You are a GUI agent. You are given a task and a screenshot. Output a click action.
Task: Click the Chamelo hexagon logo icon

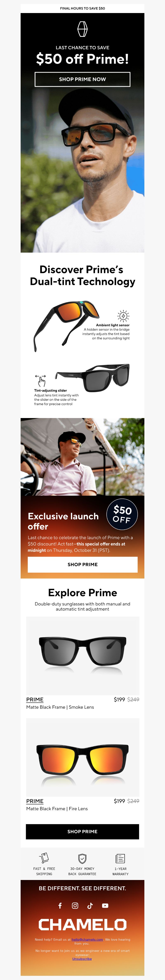tap(82, 29)
